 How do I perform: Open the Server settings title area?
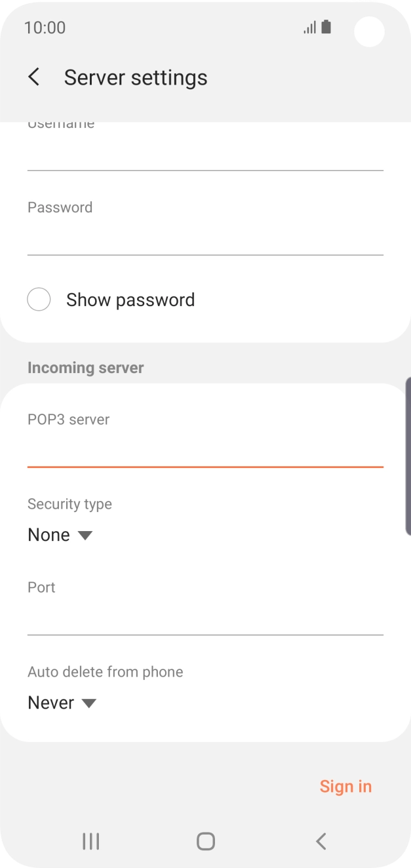tap(135, 77)
